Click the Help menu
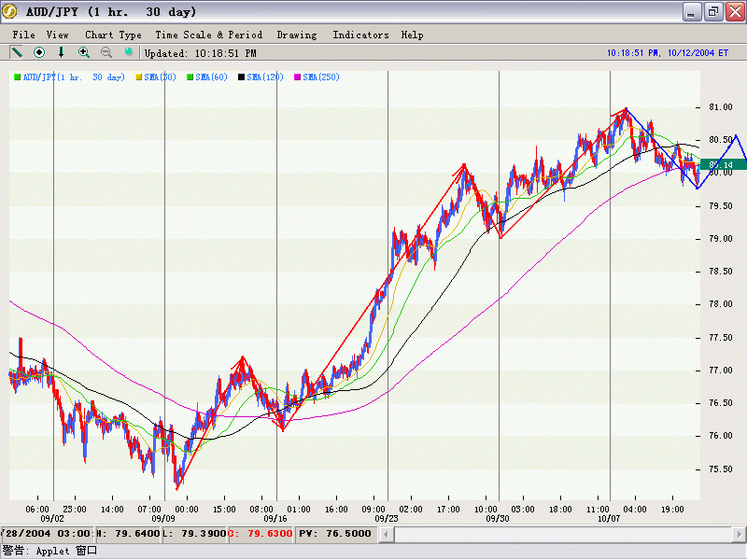Image resolution: width=747 pixels, height=560 pixels. 412,35
